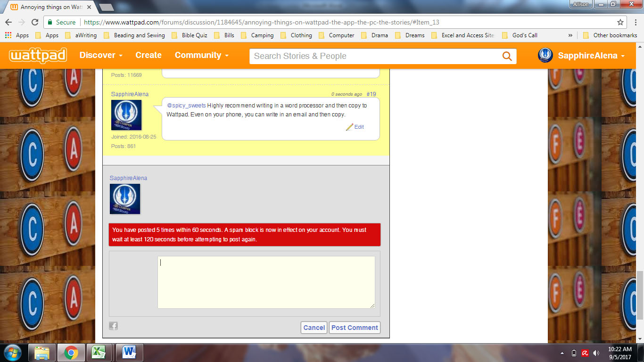Click the 'Joined: 2016-08-25' text
The image size is (644, 362).
pos(134,137)
